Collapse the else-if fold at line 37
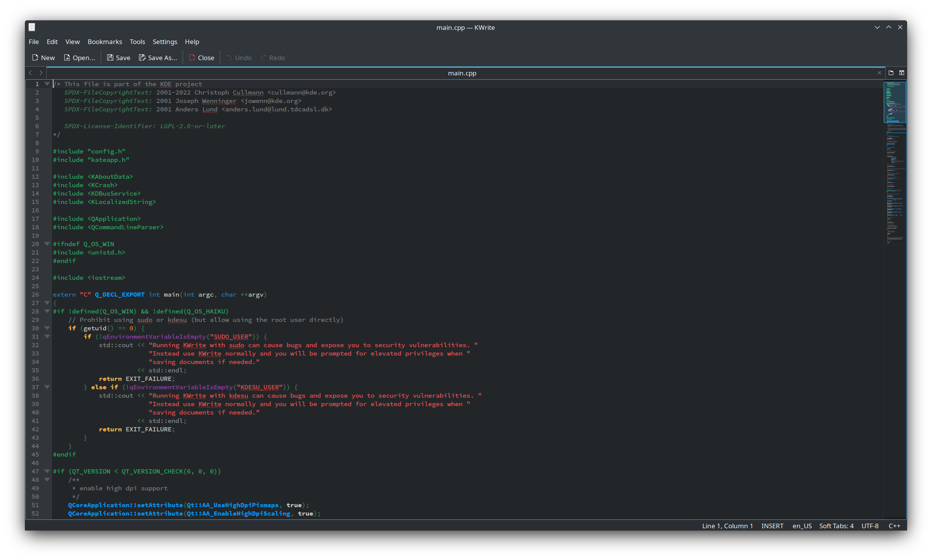The image size is (932, 560). (47, 387)
